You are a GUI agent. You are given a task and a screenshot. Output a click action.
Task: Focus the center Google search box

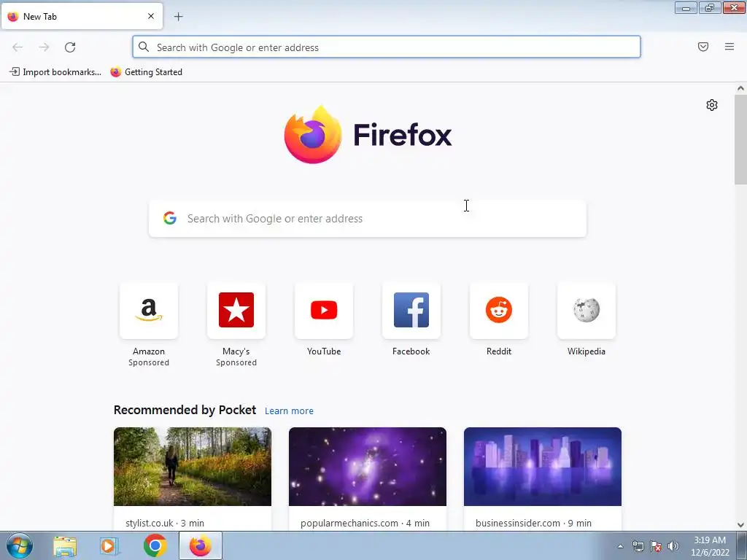click(x=368, y=219)
